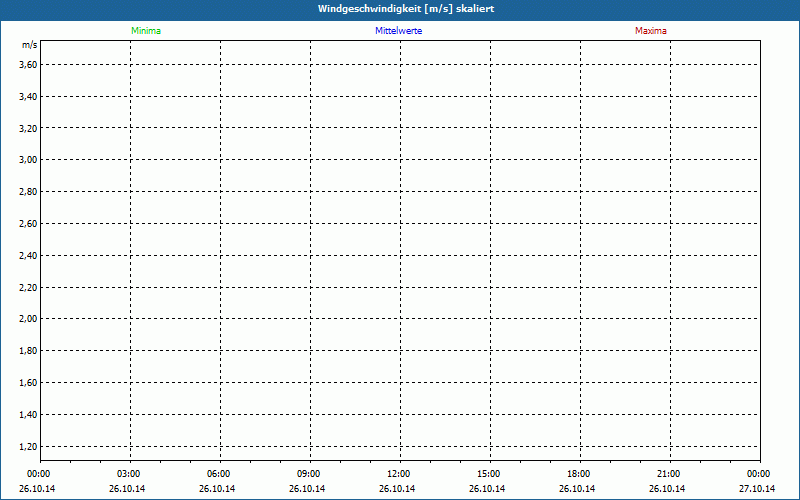Select the 18:00 time marker
The width and height of the screenshot is (800, 500).
click(x=579, y=474)
